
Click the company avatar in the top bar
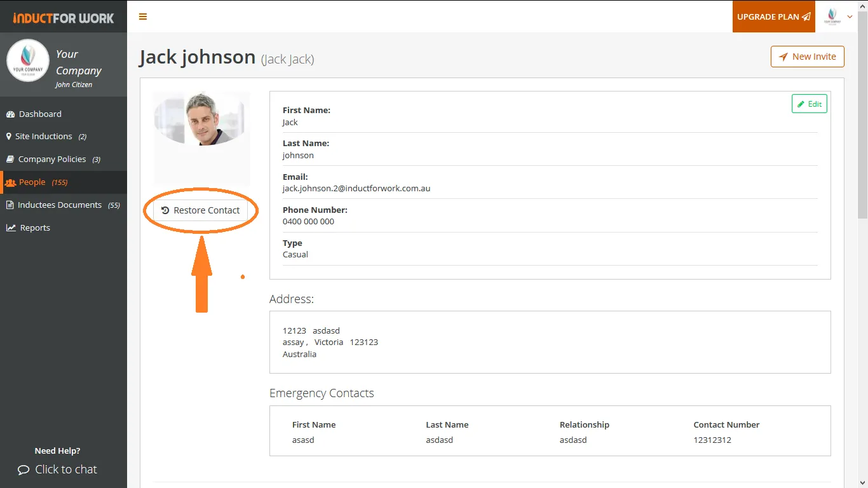coord(832,17)
